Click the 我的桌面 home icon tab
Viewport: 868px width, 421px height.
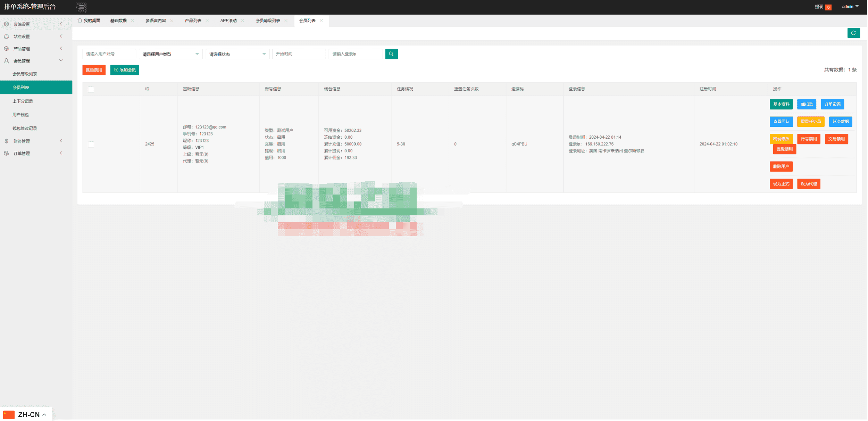point(80,20)
